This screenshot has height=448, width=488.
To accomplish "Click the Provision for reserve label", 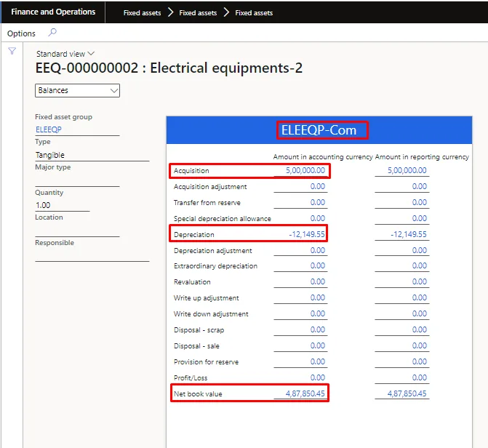I will pos(206,362).
